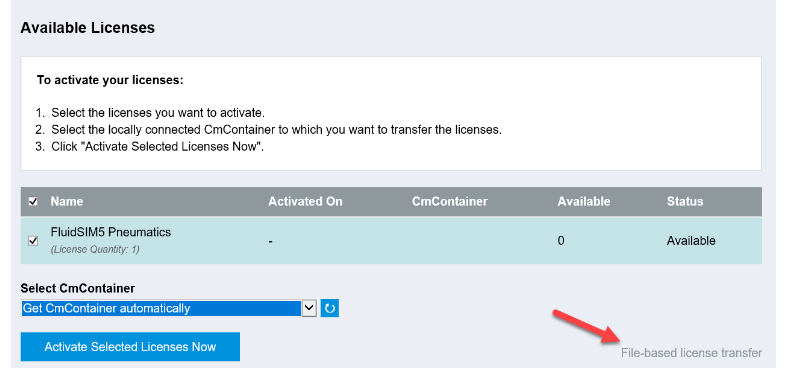Click the Name column header
Image resolution: width=791 pixels, height=378 pixels.
coord(67,201)
